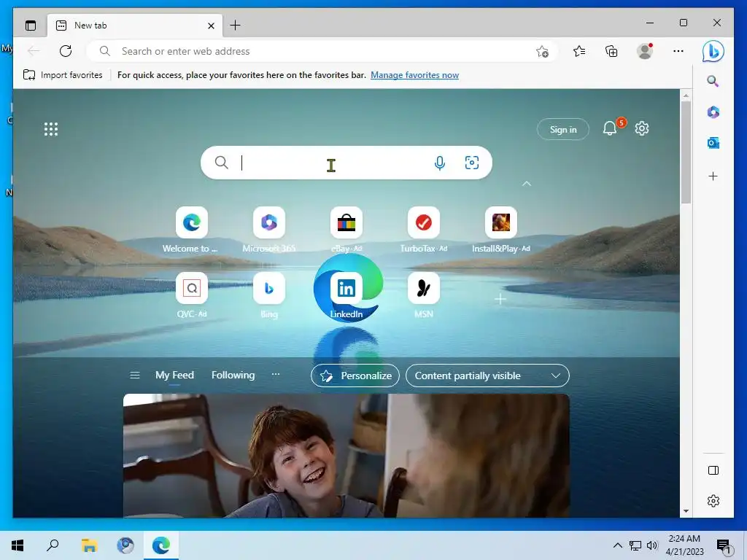Close the New tab tab
The image size is (747, 560).
coord(211,26)
